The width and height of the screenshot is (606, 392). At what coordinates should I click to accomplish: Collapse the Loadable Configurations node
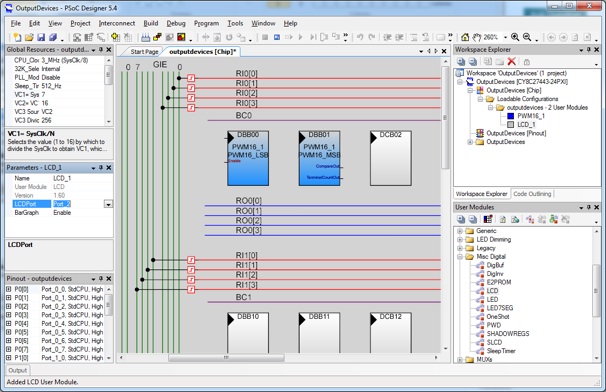tap(480, 99)
